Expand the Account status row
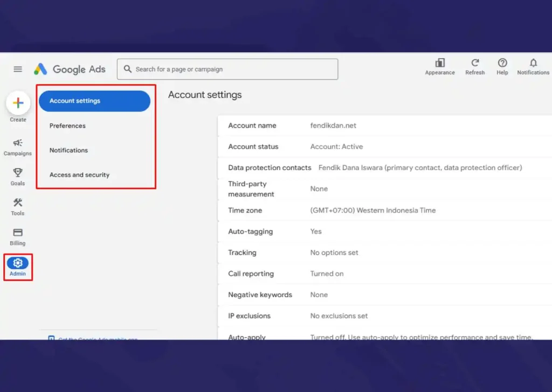The height and width of the screenshot is (392, 552). pos(385,146)
